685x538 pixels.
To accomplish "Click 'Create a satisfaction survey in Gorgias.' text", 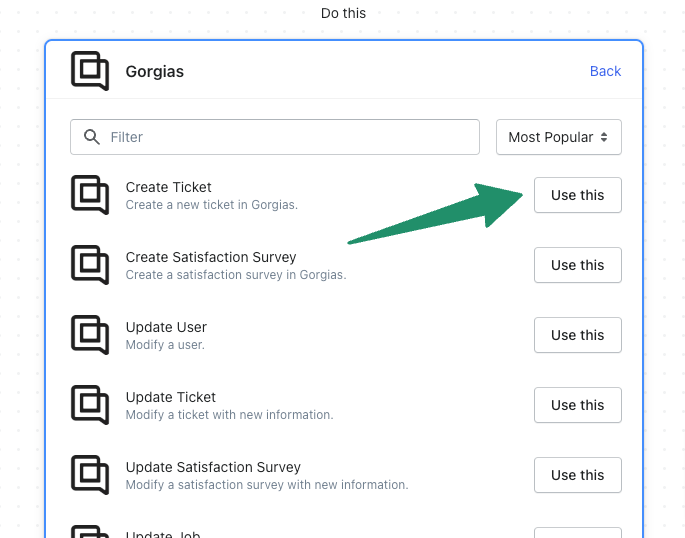I will [236, 275].
